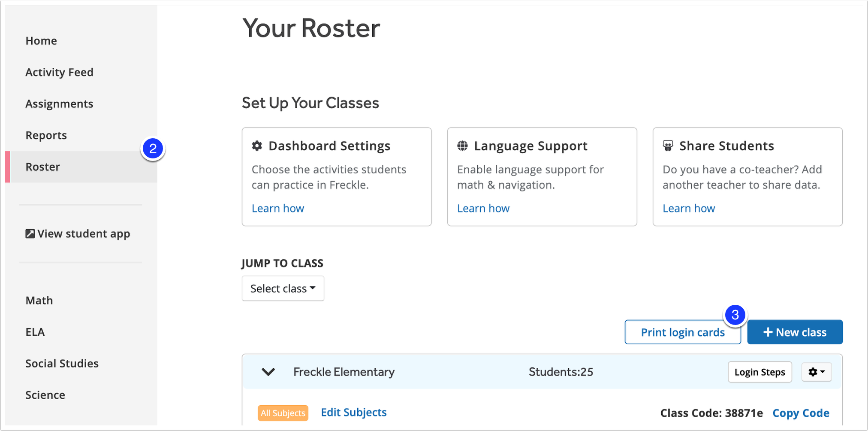
Task: Click the Edit Subjects link
Action: [354, 413]
